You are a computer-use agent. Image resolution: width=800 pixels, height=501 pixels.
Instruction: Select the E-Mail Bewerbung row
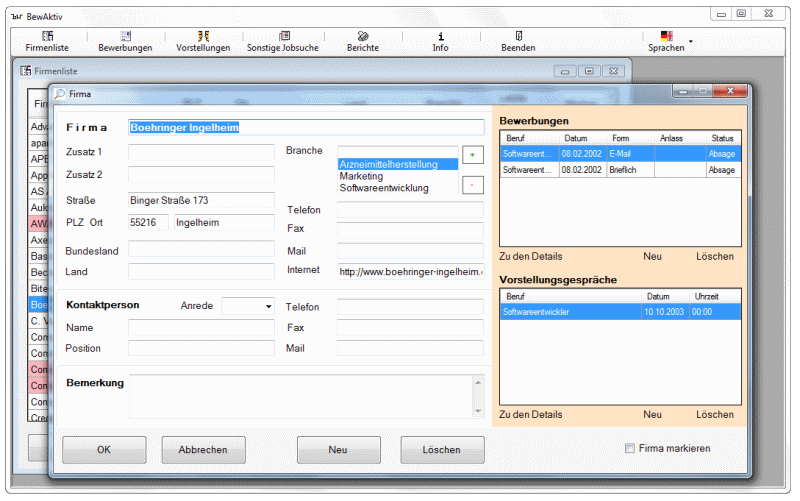[620, 154]
